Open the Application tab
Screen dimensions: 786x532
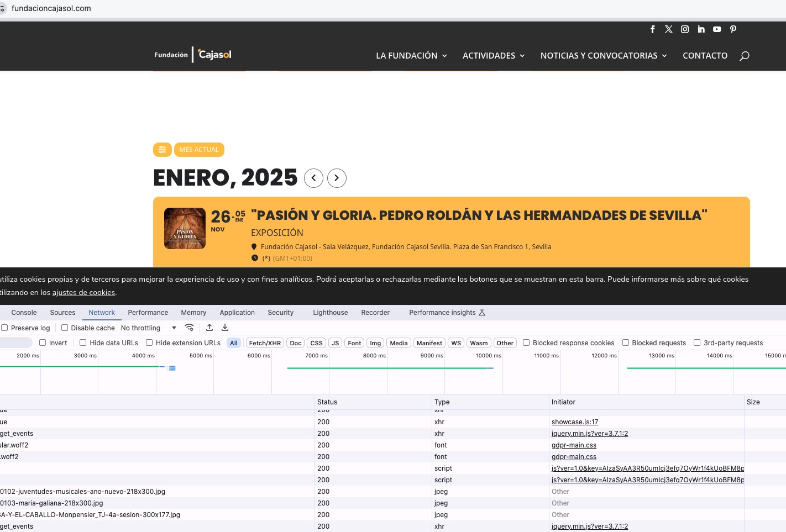click(237, 313)
